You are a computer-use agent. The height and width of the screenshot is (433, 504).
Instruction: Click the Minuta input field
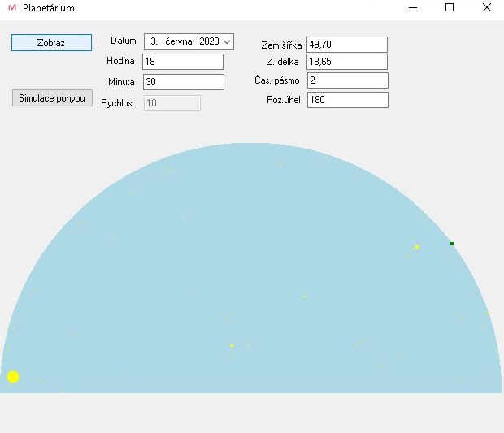[x=182, y=82]
